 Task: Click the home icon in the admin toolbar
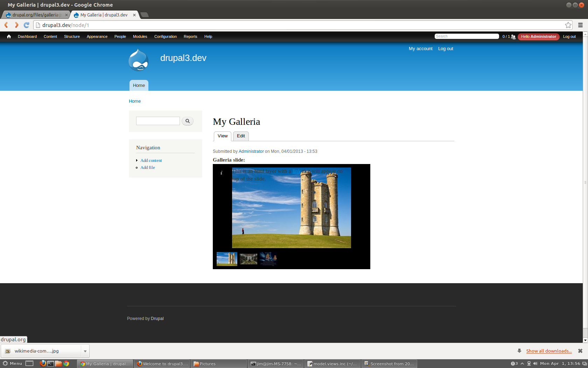[x=8, y=36]
